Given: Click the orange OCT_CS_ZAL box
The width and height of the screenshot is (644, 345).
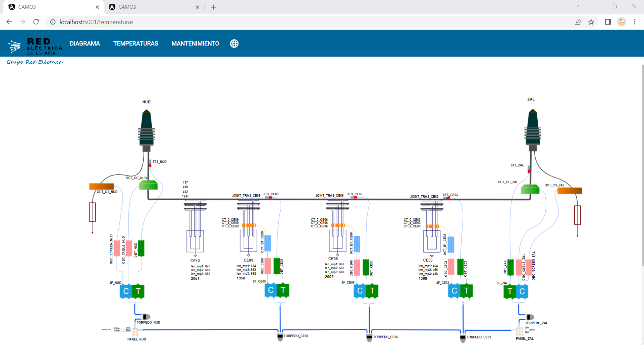Looking at the screenshot, I should pos(570,191).
